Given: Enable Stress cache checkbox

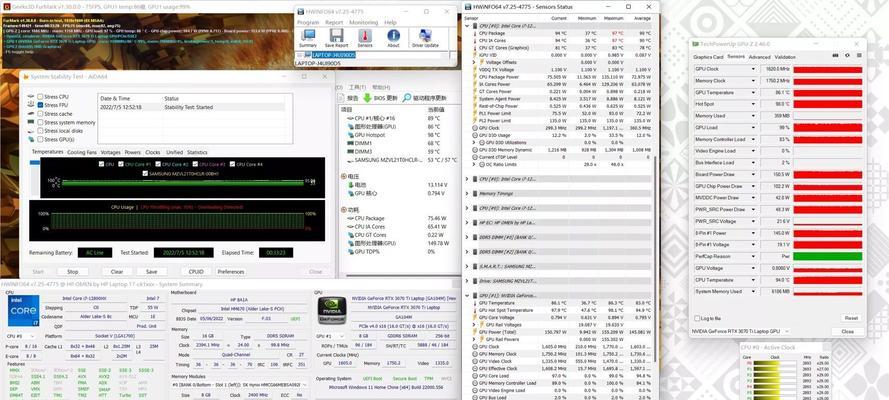Looking at the screenshot, I should pyautogui.click(x=40, y=114).
